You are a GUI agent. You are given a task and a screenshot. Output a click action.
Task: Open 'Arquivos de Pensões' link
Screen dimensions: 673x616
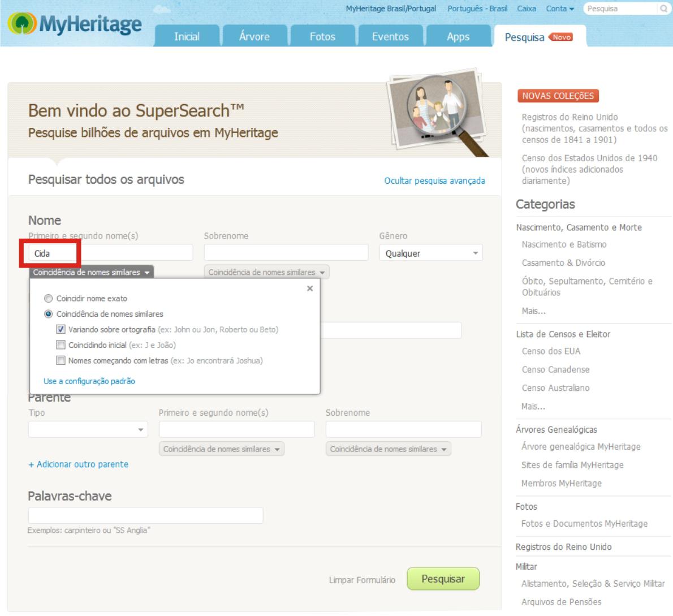pyautogui.click(x=561, y=602)
